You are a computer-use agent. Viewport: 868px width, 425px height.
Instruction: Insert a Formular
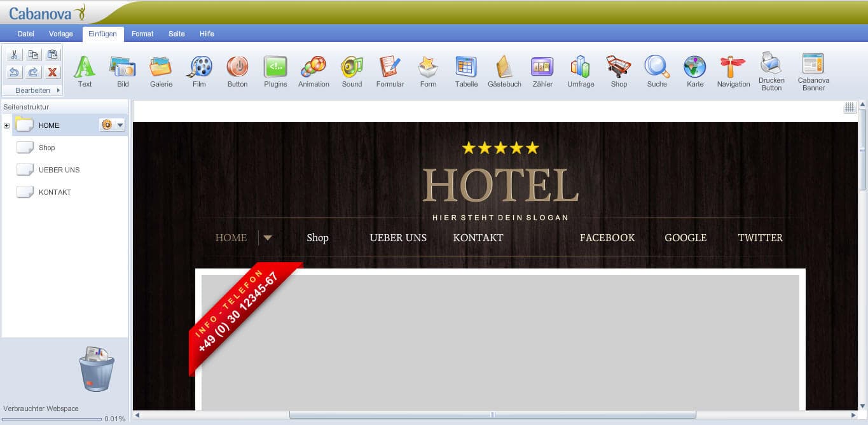(390, 71)
